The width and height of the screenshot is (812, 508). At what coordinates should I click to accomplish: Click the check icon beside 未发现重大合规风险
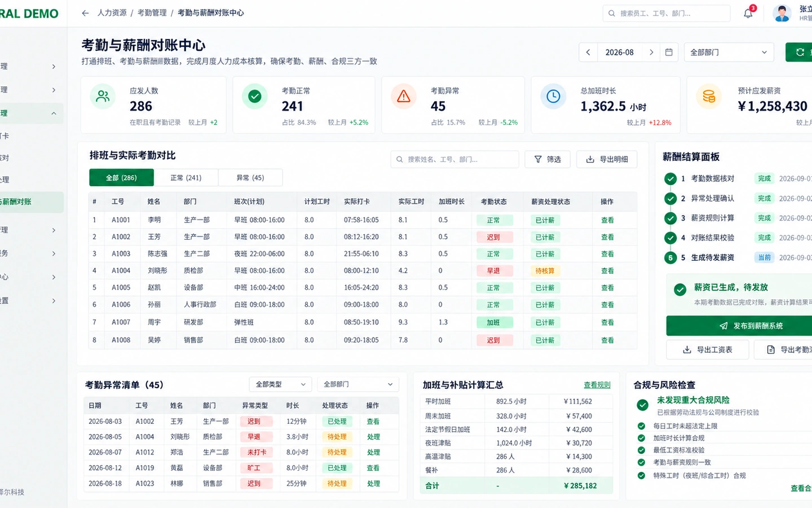pos(642,405)
